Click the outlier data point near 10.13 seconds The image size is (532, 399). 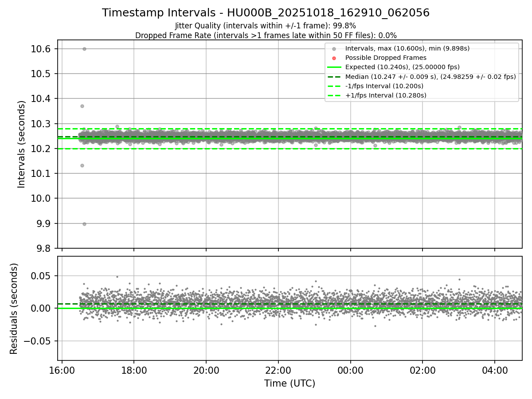82,165
